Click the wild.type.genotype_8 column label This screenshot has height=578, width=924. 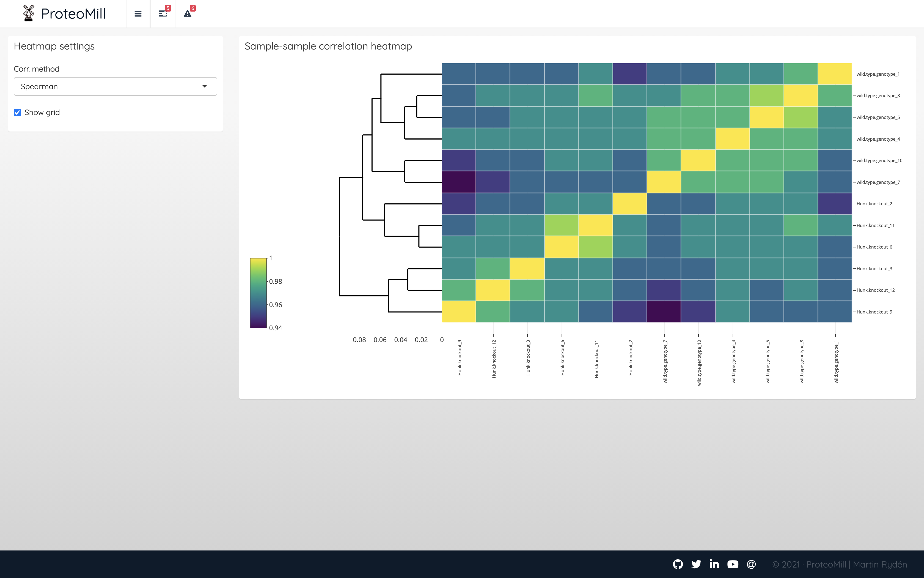point(801,361)
